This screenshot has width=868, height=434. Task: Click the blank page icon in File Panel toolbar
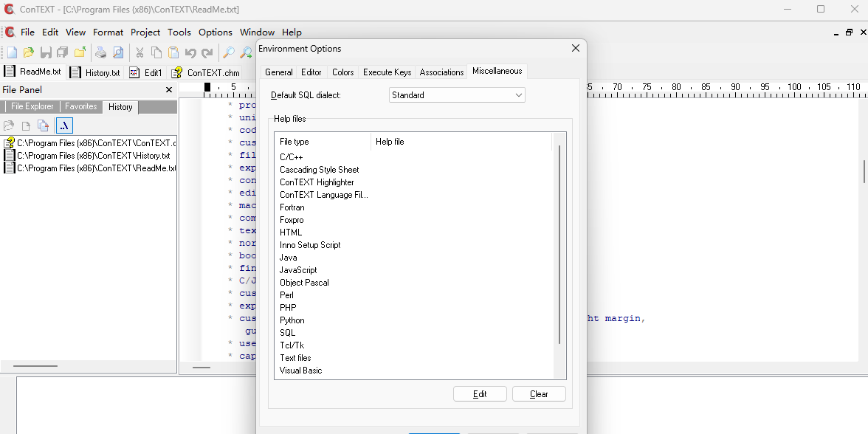point(26,125)
